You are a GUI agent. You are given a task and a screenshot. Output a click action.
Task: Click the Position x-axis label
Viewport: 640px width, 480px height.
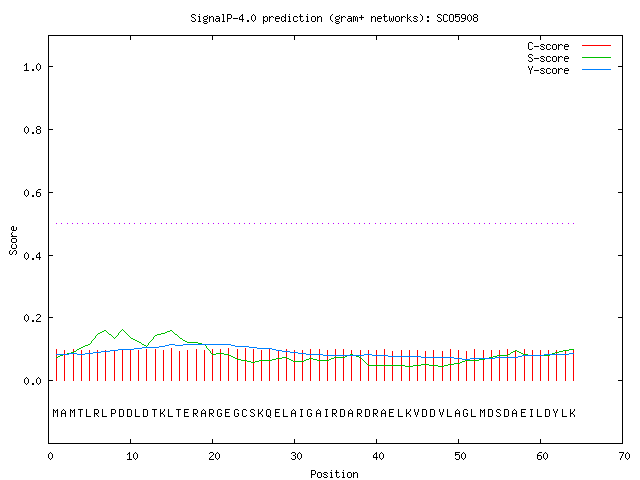pos(334,474)
